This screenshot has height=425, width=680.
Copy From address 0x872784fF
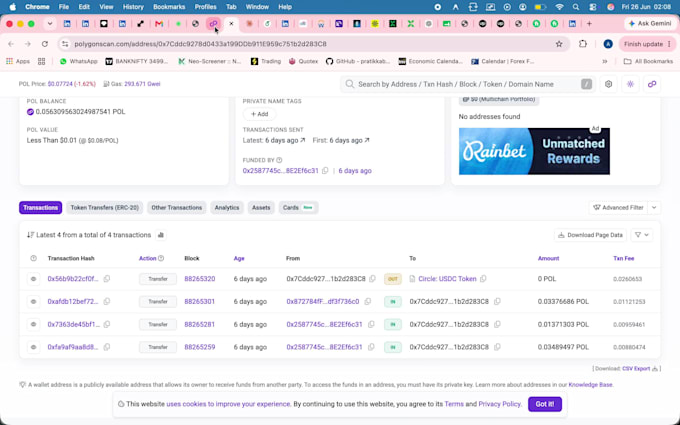point(367,301)
